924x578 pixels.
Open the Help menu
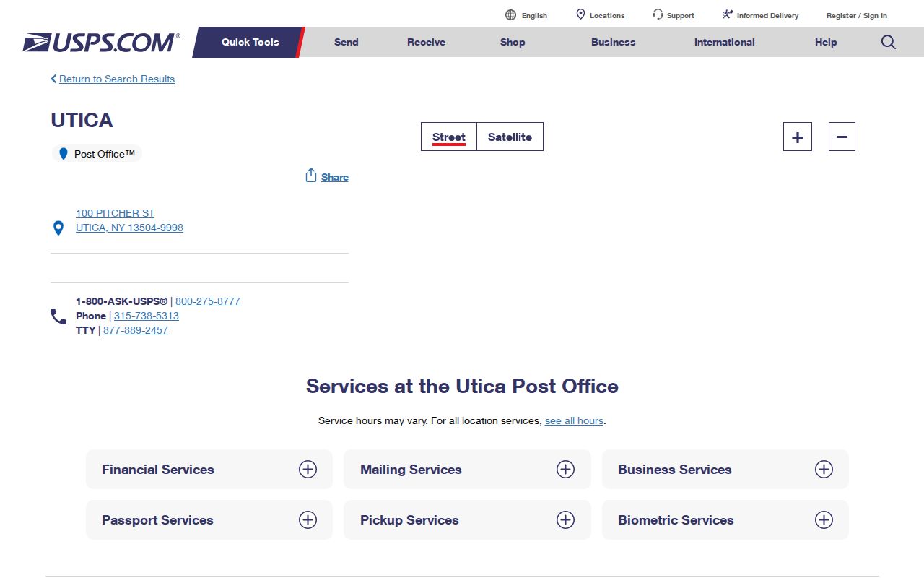coord(826,42)
